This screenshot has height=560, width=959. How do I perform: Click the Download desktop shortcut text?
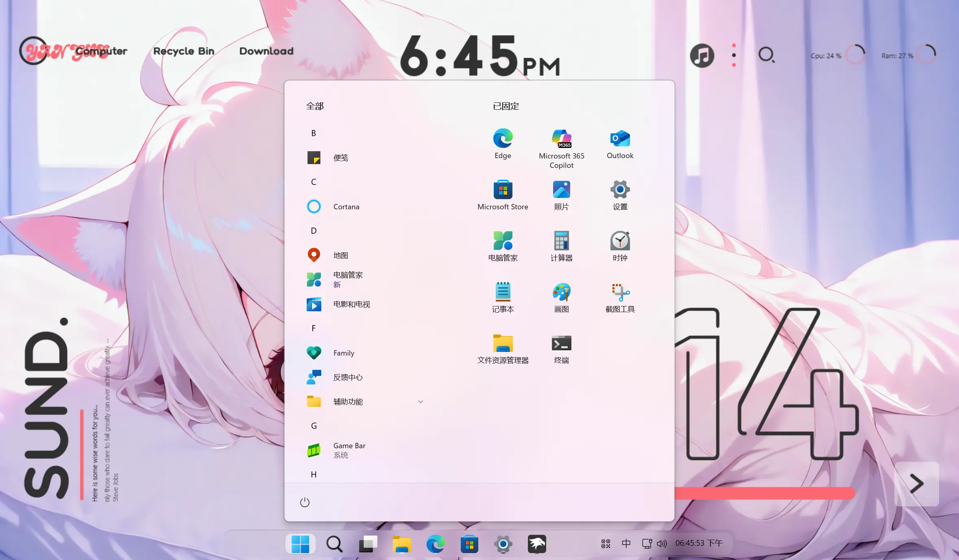pyautogui.click(x=266, y=51)
